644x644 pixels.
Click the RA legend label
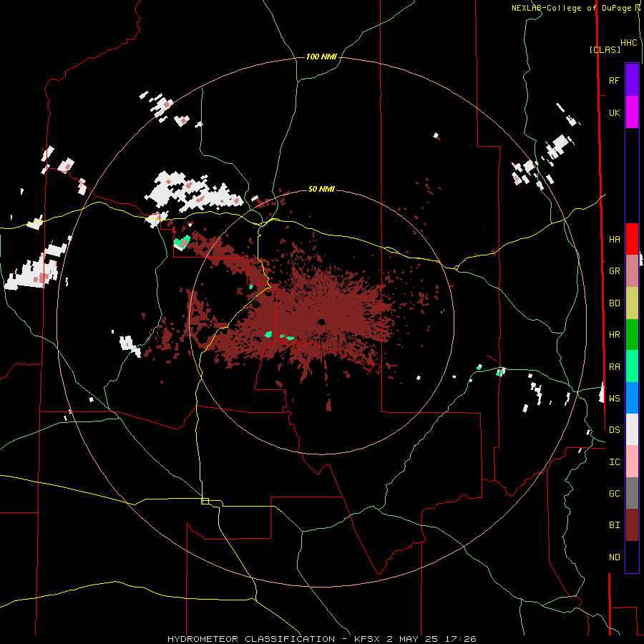[x=614, y=367]
